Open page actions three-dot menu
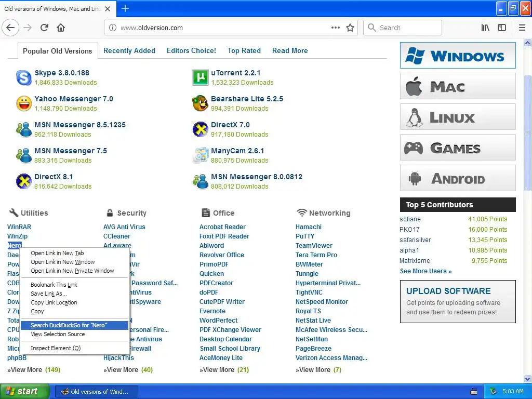 (335, 28)
